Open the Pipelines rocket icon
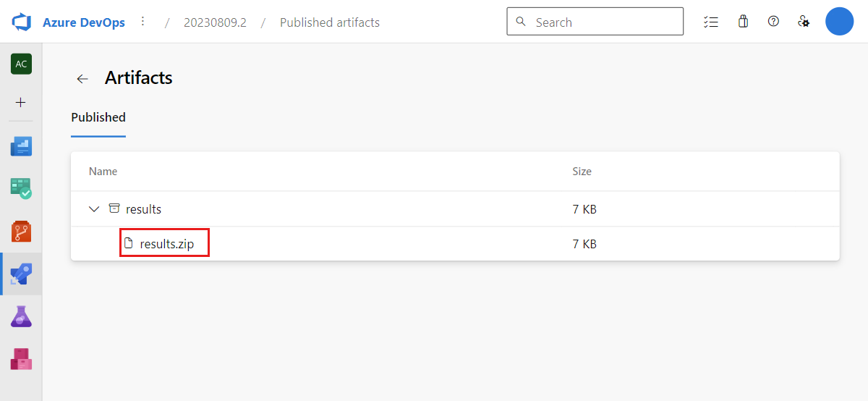Viewport: 868px width, 401px height. [21, 274]
